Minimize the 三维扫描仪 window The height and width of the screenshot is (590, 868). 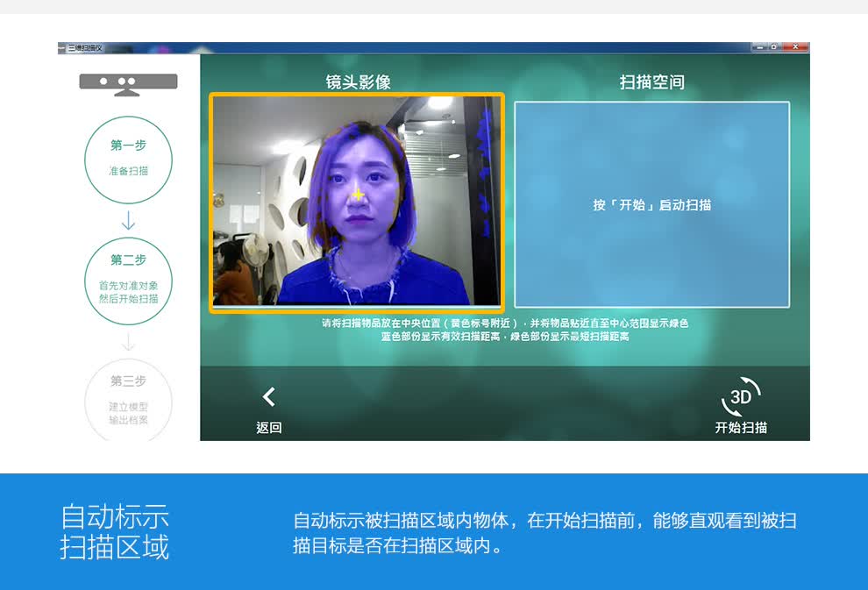759,46
